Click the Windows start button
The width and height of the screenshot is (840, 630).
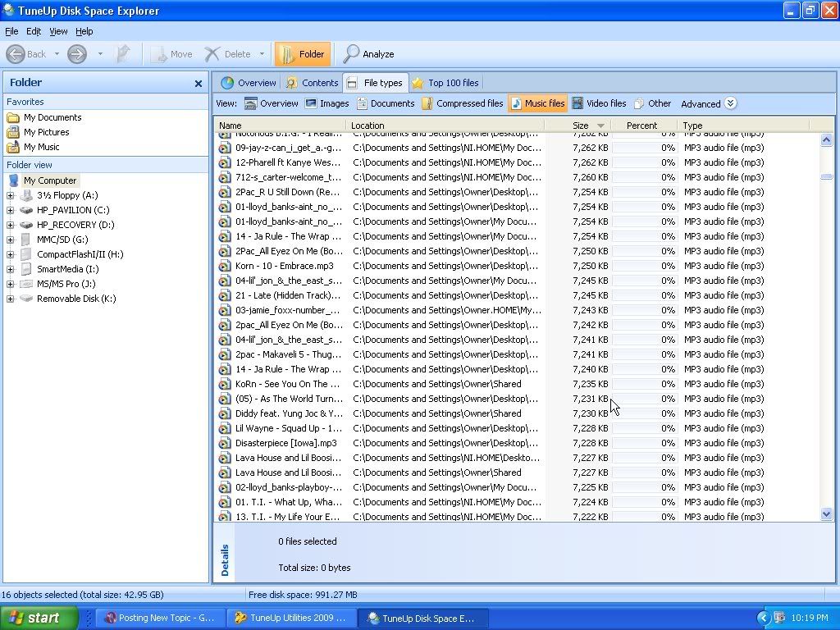coord(39,619)
